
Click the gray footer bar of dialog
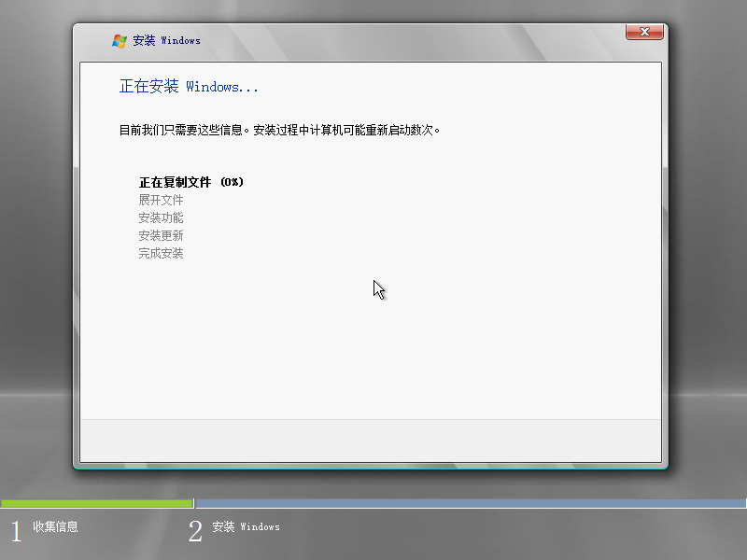373,439
